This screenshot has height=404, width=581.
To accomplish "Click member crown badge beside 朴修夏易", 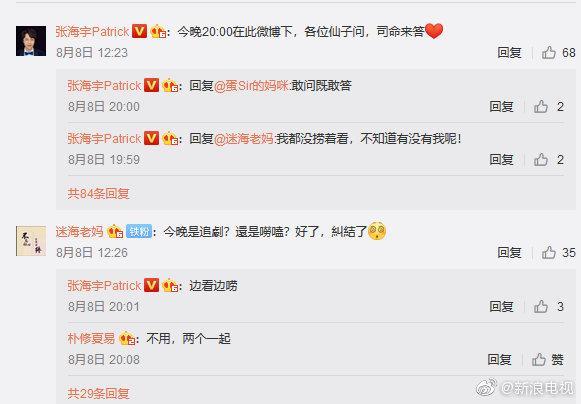I will point(127,338).
